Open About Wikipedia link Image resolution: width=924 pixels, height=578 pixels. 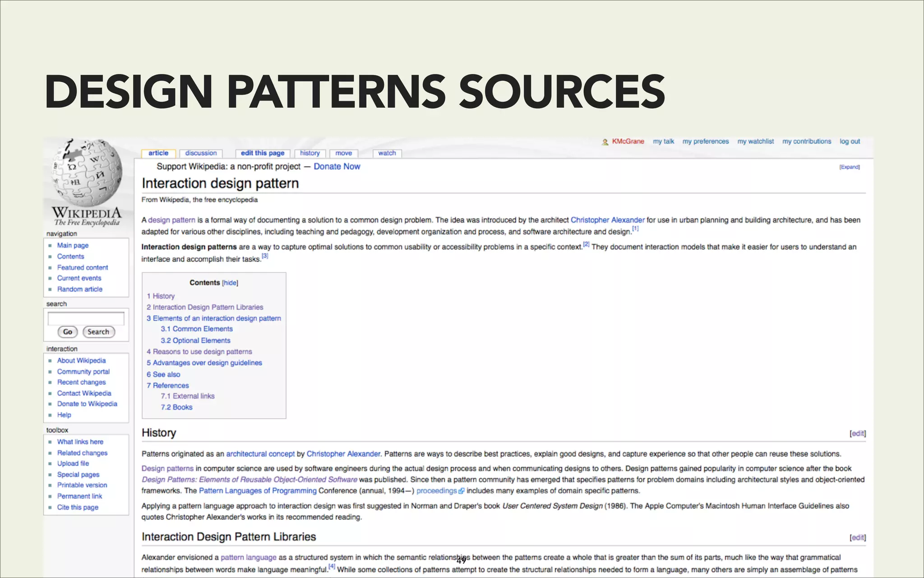click(x=81, y=360)
